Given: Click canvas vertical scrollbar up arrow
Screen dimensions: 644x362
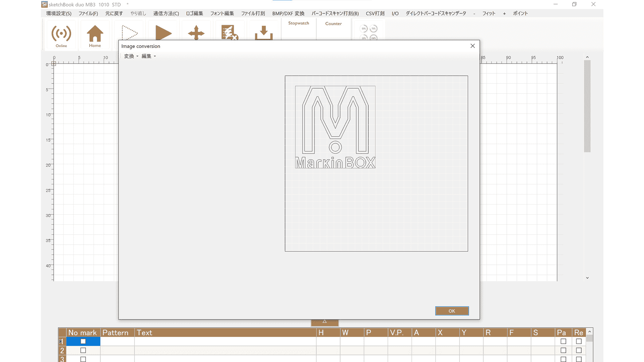Looking at the screenshot, I should tap(587, 57).
